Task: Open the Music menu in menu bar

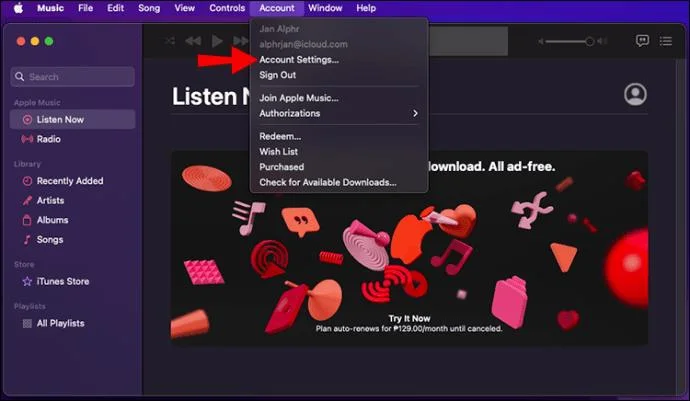Action: tap(50, 8)
